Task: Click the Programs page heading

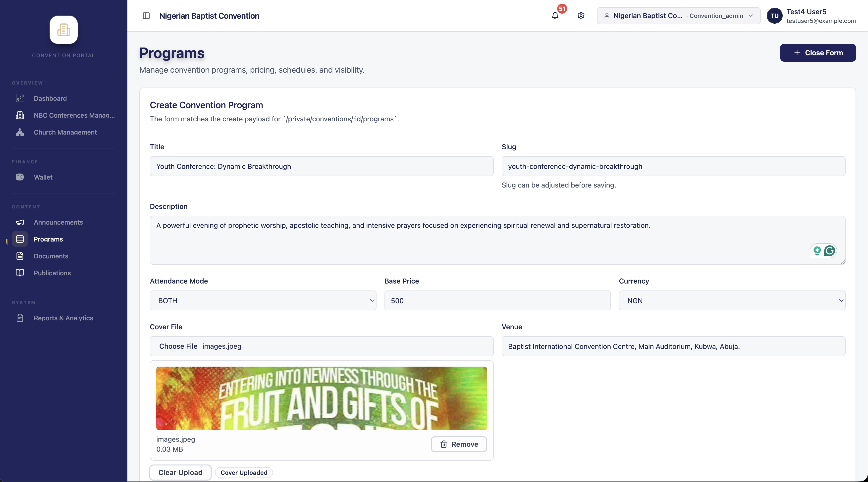Action: 172,53
